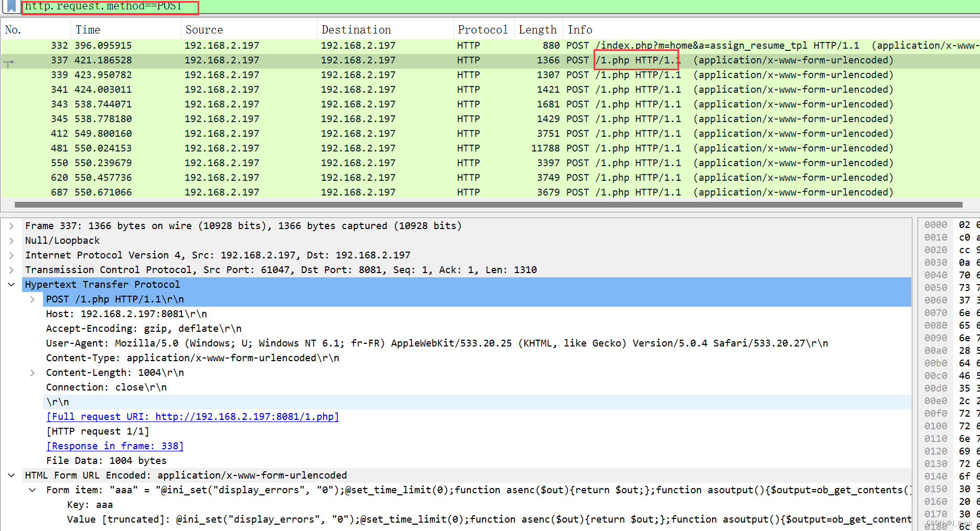Select the hex line at offset 0150
Image resolution: width=980 pixels, height=531 pixels.
[936, 489]
